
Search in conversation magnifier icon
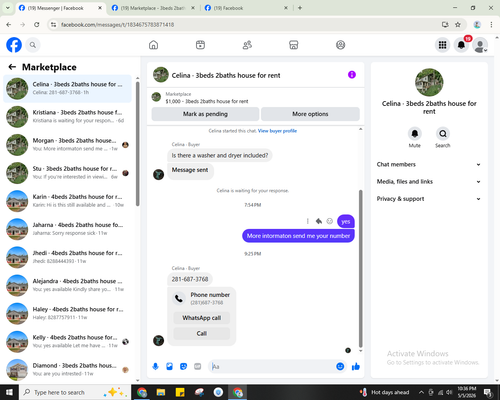443,134
